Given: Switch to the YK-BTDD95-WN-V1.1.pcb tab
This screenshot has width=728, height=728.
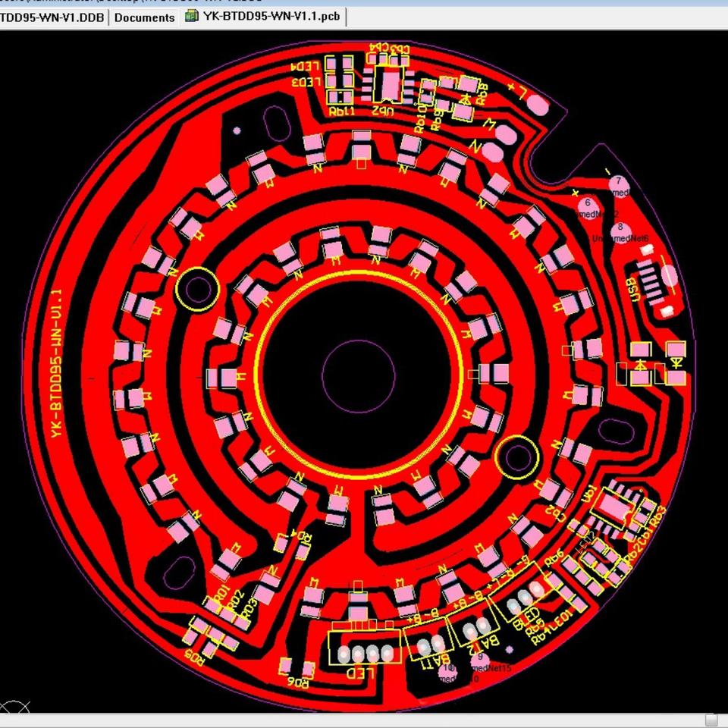Looking at the screenshot, I should [x=271, y=16].
